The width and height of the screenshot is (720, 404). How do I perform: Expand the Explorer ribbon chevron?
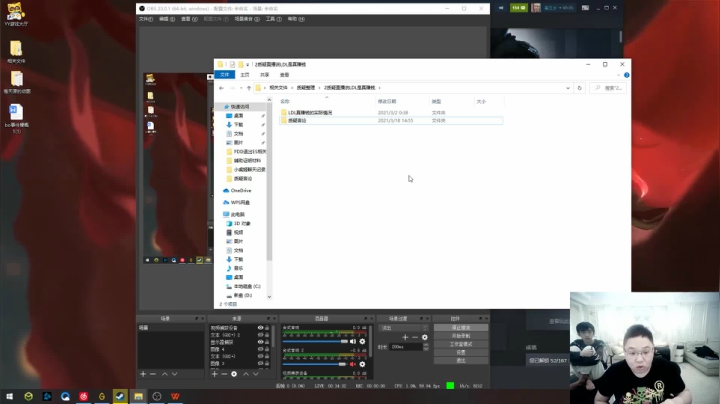click(618, 75)
